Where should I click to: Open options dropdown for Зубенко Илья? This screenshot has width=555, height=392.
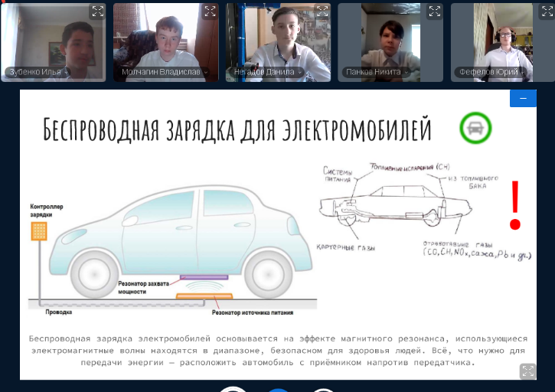[66, 73]
